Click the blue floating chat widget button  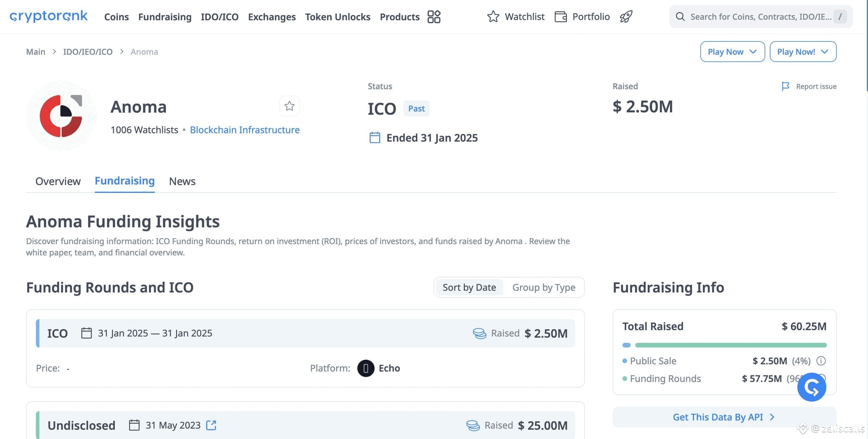tap(812, 387)
